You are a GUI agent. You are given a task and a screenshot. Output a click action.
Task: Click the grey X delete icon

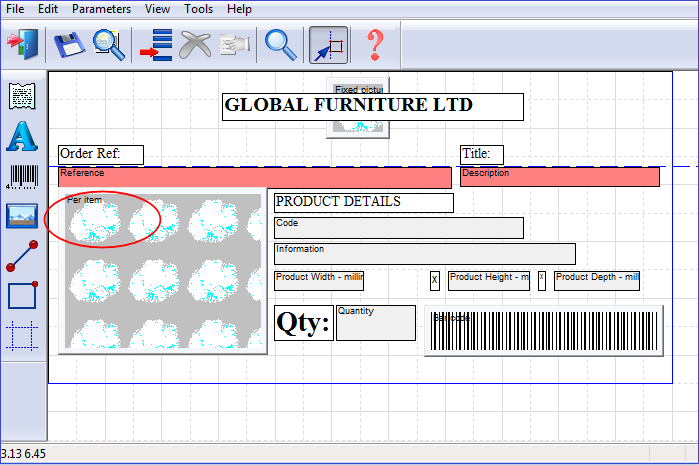click(195, 45)
